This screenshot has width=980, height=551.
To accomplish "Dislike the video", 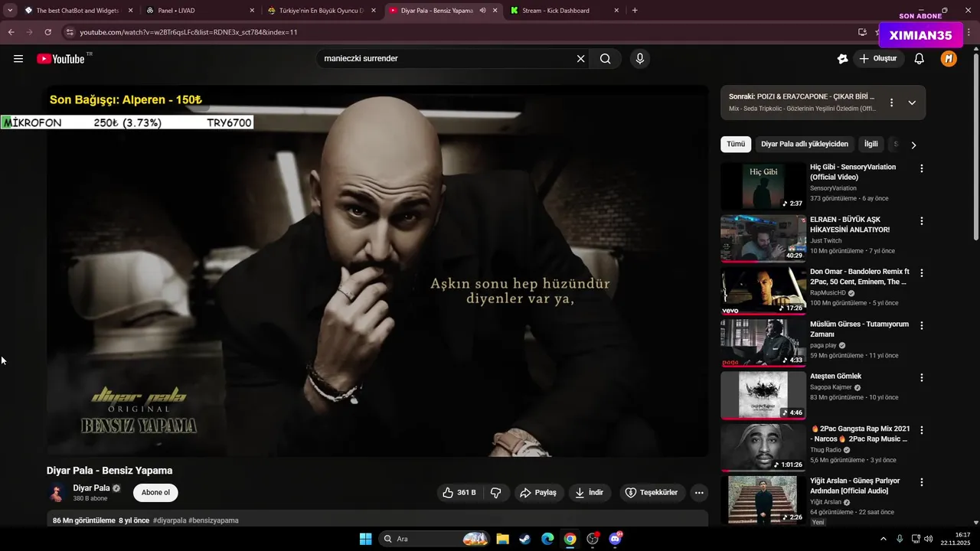I will [x=495, y=493].
